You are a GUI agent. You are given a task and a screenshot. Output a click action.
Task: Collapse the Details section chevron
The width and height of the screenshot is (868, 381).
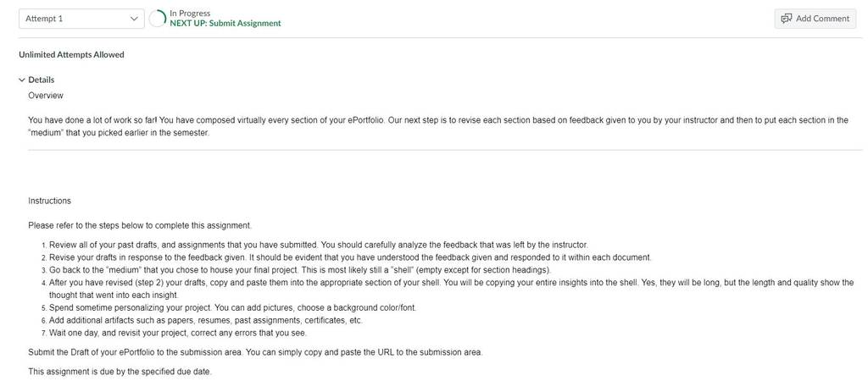22,80
